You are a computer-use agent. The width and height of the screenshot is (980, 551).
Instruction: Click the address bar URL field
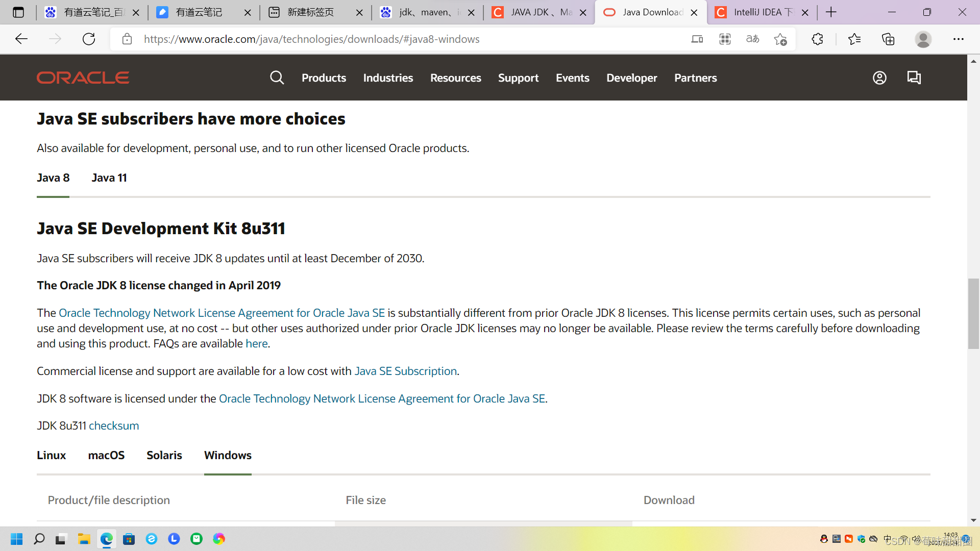[311, 39]
